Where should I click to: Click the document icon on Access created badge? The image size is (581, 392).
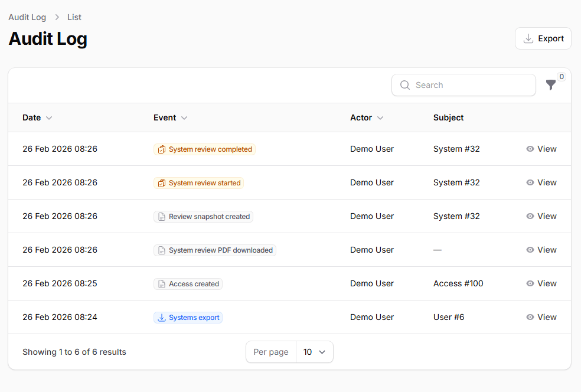(x=161, y=283)
